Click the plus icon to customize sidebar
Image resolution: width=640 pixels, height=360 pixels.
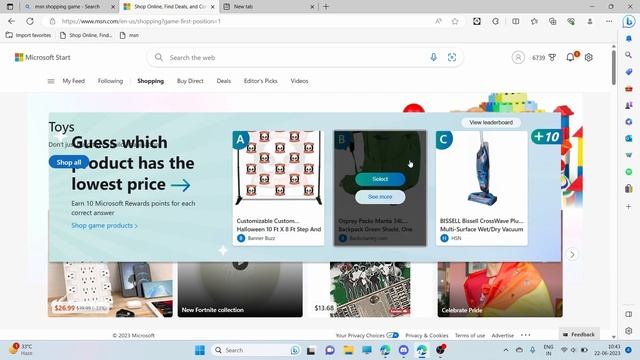pos(629,207)
